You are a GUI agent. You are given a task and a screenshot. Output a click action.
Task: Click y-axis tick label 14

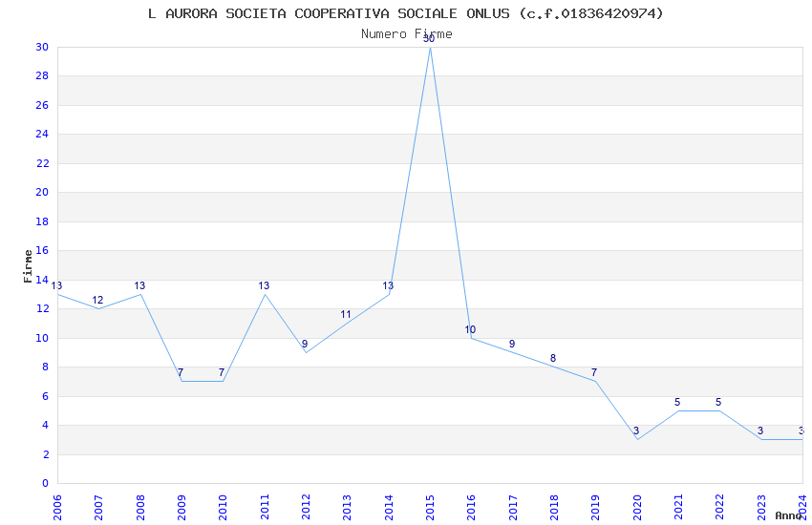coord(42,280)
